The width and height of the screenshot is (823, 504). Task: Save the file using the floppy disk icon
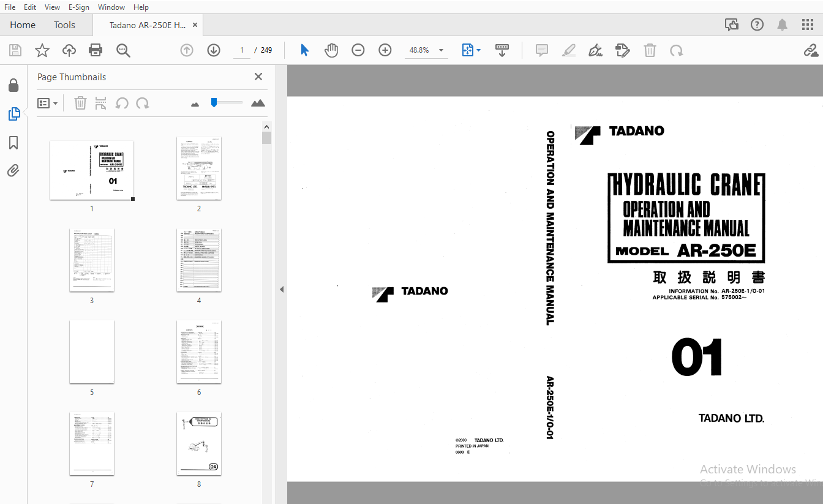(15, 50)
